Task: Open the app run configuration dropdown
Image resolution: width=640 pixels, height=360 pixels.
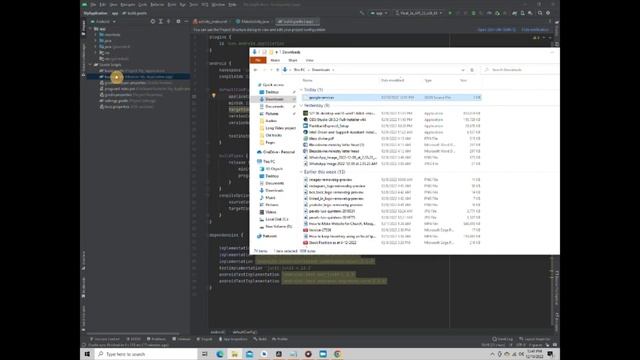Action: [379, 13]
